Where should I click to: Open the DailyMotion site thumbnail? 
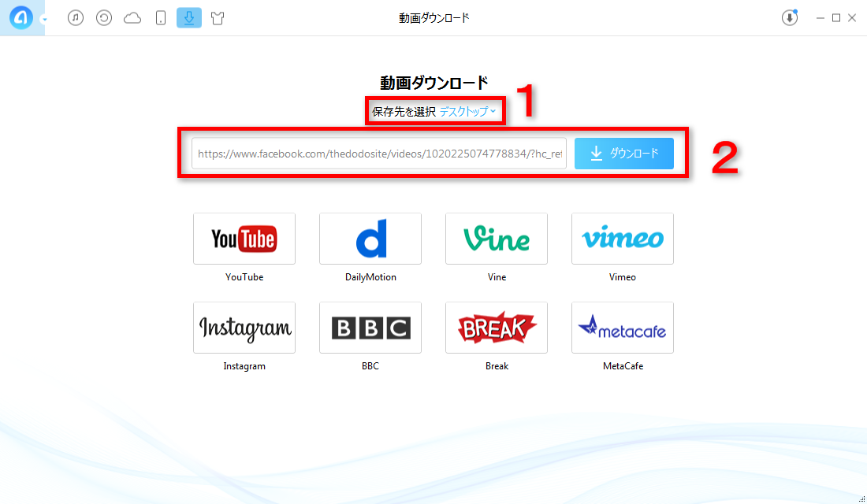370,239
